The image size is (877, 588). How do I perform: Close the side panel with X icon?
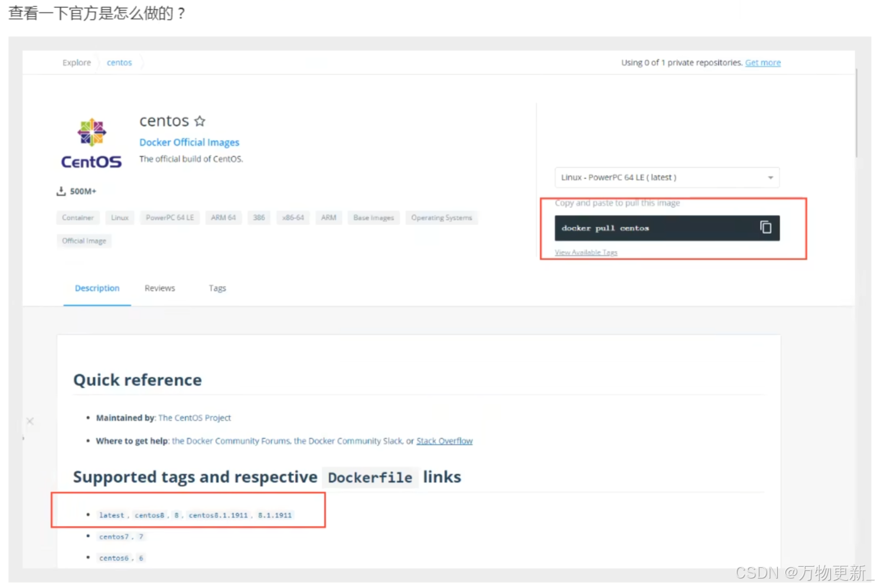coord(30,421)
